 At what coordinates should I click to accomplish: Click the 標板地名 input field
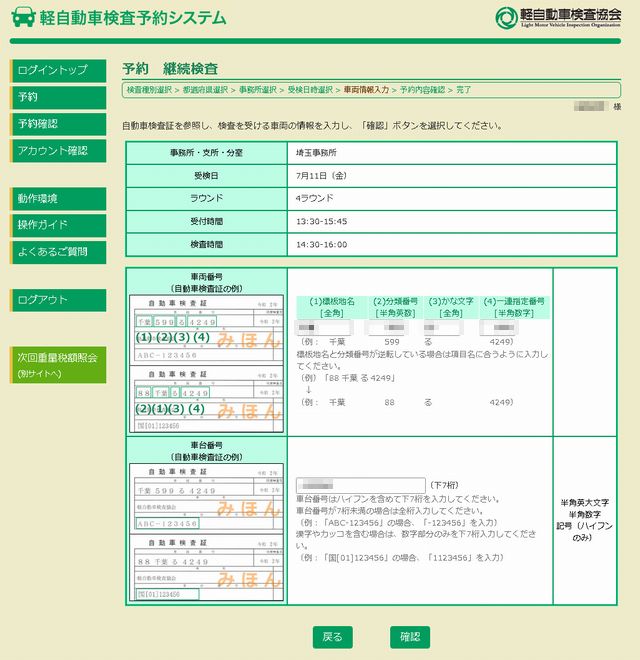click(x=325, y=327)
